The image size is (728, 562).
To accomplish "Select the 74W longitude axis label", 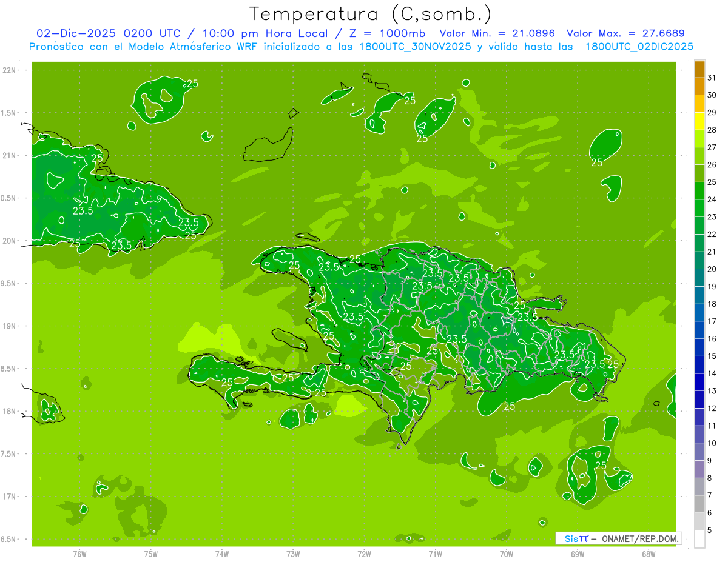I will click(x=222, y=554).
